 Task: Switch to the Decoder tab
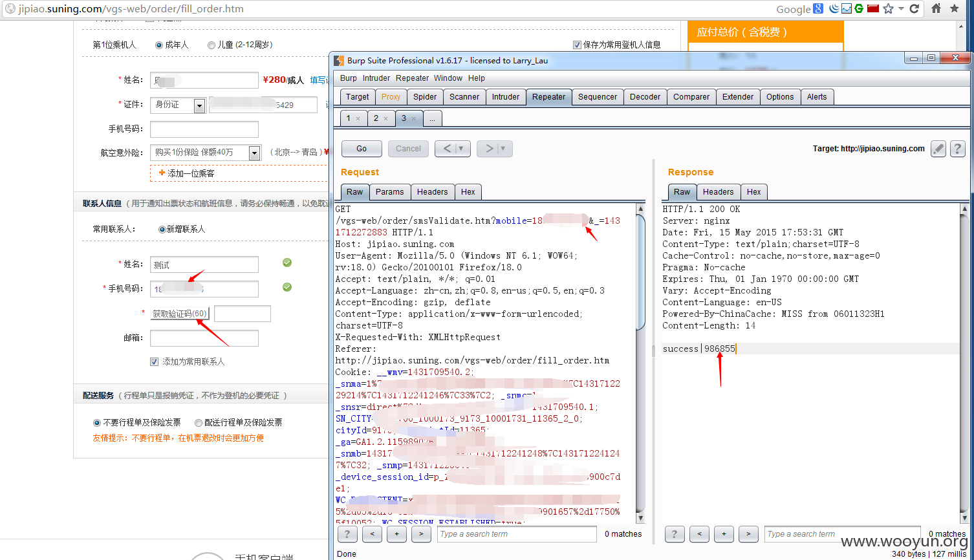[645, 97]
